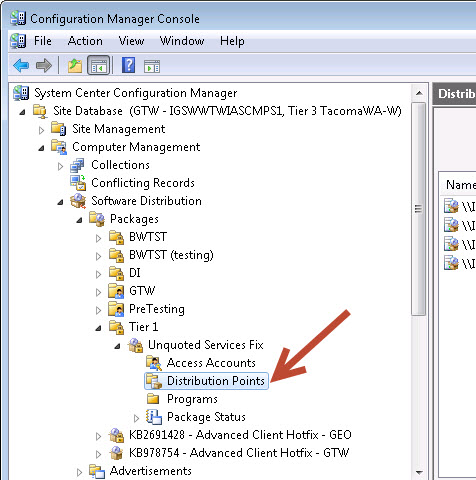Image resolution: width=476 pixels, height=480 pixels.
Task: Click the tree pane's vertical scrollbar thumb
Action: point(418,209)
